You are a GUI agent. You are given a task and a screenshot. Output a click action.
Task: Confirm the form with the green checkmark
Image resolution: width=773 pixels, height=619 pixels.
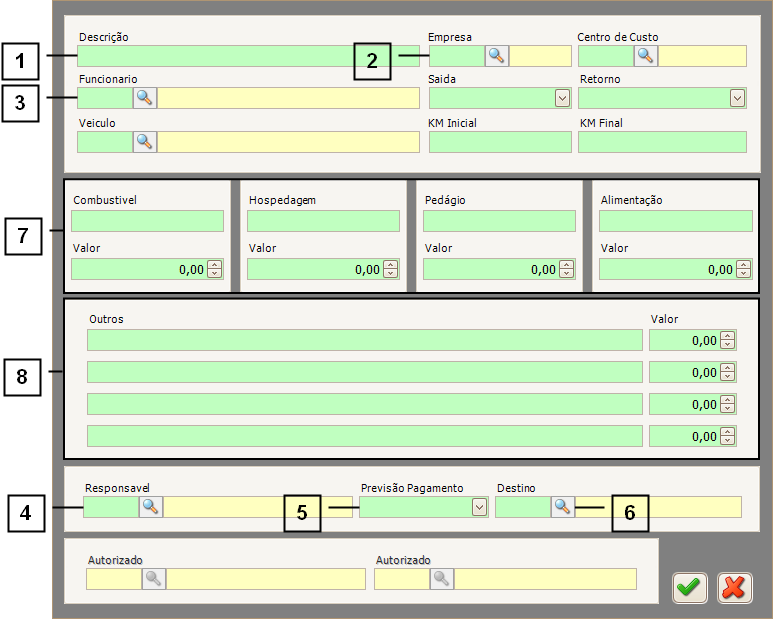(689, 588)
